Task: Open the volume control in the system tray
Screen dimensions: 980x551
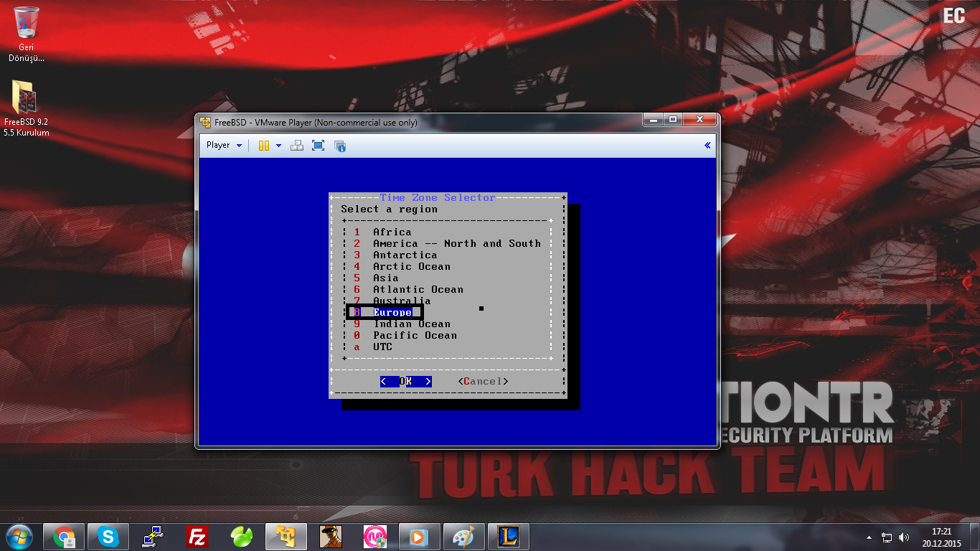Action: (x=903, y=537)
